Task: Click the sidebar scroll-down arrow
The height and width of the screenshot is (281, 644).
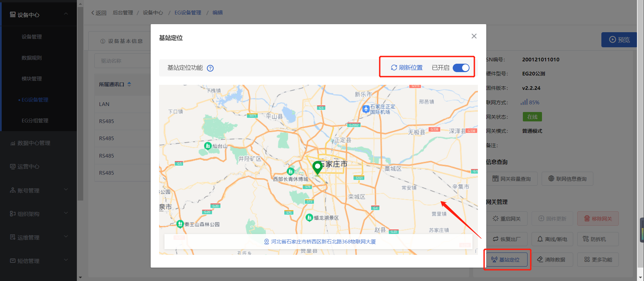Action: [80, 278]
